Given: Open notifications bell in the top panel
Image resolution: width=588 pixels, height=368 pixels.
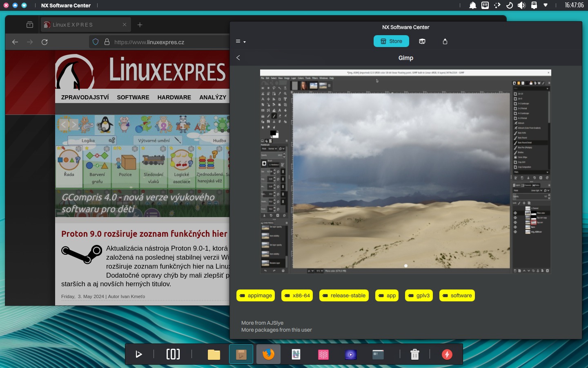Looking at the screenshot, I should point(472,5).
